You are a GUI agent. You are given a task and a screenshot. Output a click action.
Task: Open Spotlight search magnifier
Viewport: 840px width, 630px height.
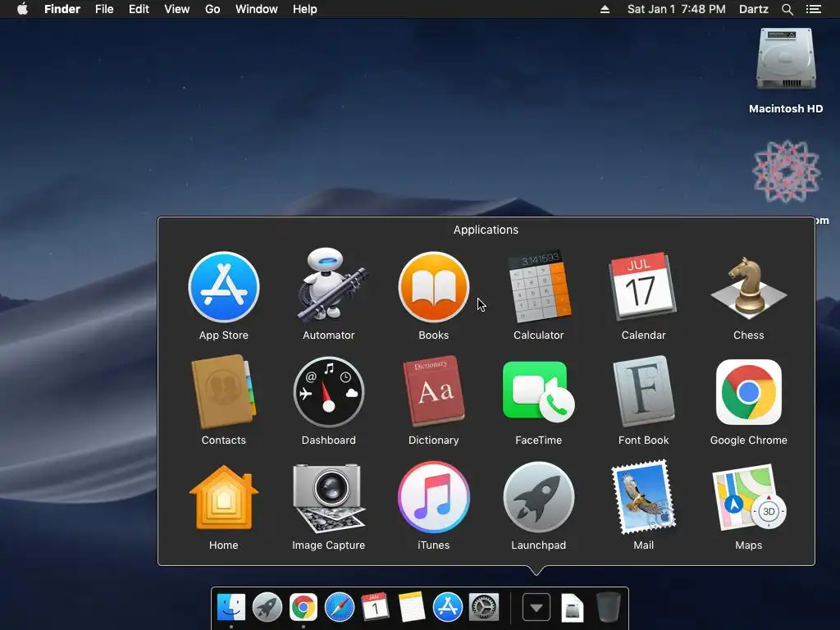[x=787, y=9]
